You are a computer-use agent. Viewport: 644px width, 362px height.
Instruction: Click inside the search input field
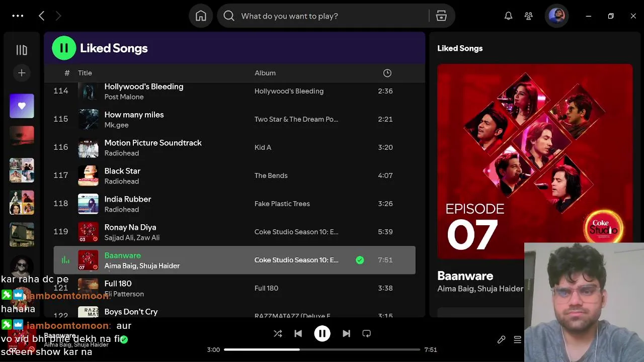pos(332,16)
